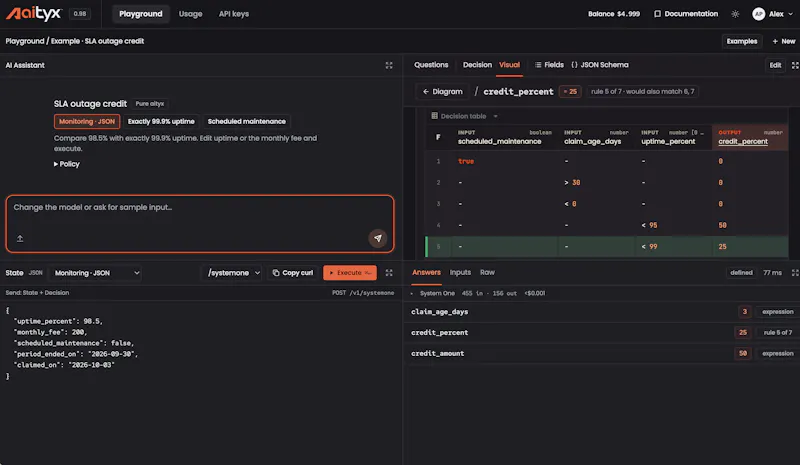This screenshot has height=465, width=800.
Task: Click the '= 25' result badge near credit_percent
Action: [570, 92]
